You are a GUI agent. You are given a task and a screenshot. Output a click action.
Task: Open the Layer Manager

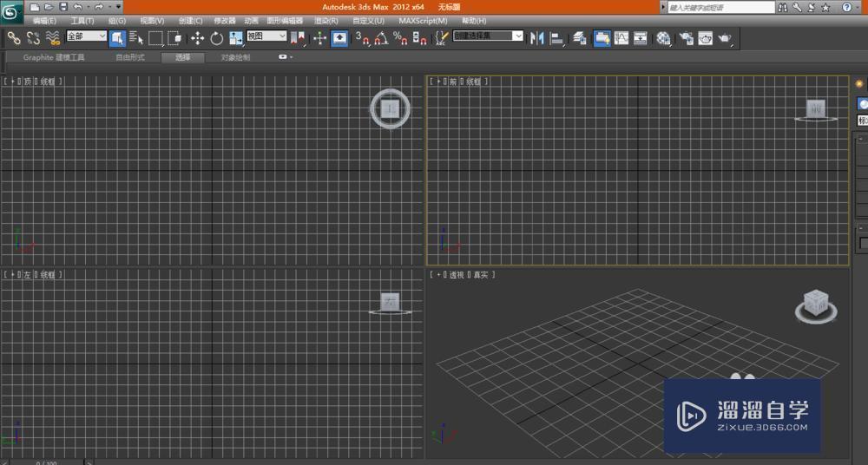[x=579, y=38]
